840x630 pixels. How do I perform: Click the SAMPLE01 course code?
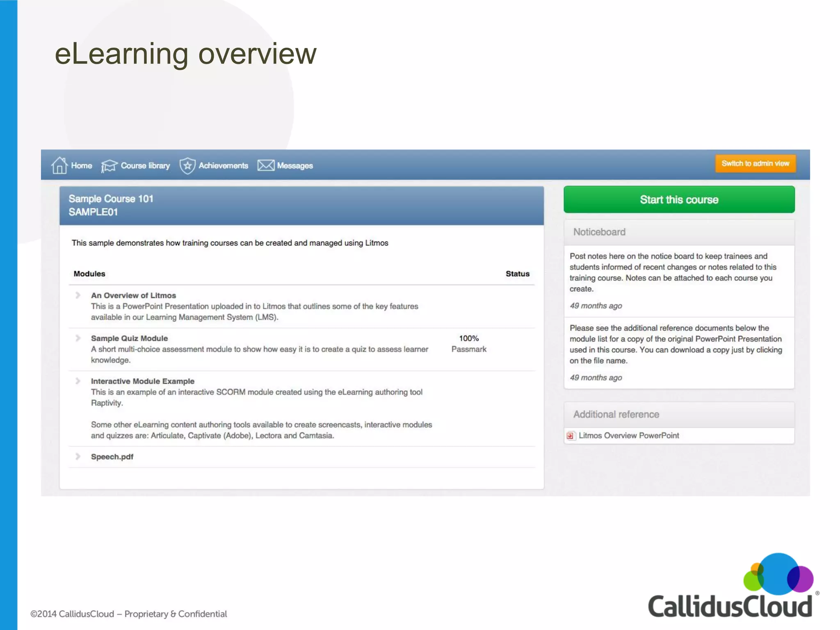(93, 212)
